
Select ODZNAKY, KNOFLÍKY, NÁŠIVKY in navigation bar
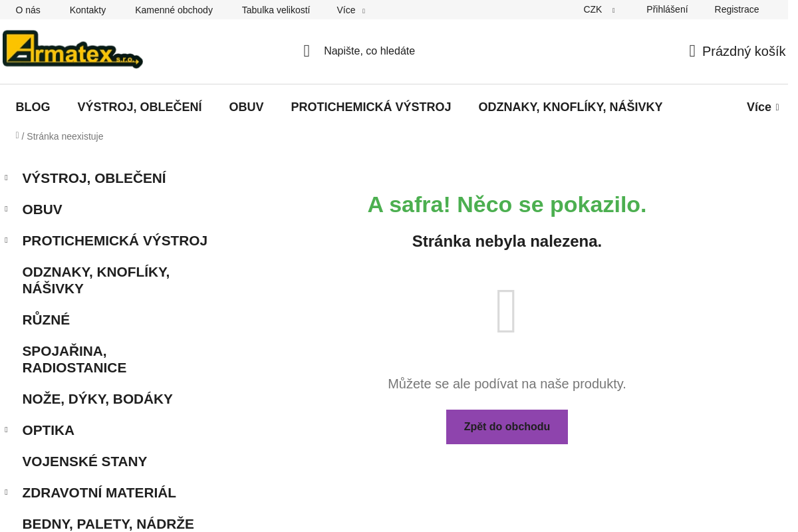(x=570, y=107)
